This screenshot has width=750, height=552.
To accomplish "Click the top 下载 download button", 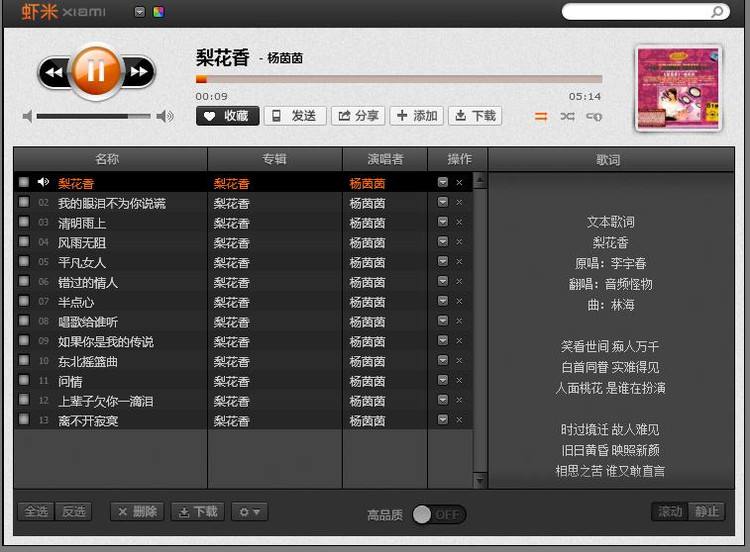I will pos(475,116).
